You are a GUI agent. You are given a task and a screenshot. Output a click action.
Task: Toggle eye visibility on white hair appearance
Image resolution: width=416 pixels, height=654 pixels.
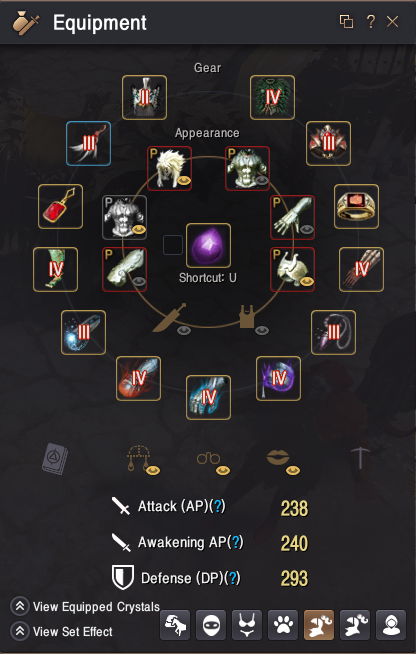click(x=184, y=181)
